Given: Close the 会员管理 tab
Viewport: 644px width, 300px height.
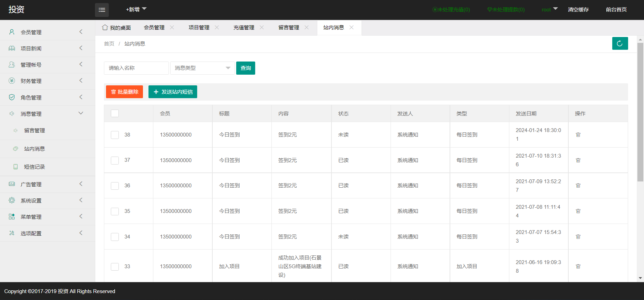Looking at the screenshot, I should 172,27.
